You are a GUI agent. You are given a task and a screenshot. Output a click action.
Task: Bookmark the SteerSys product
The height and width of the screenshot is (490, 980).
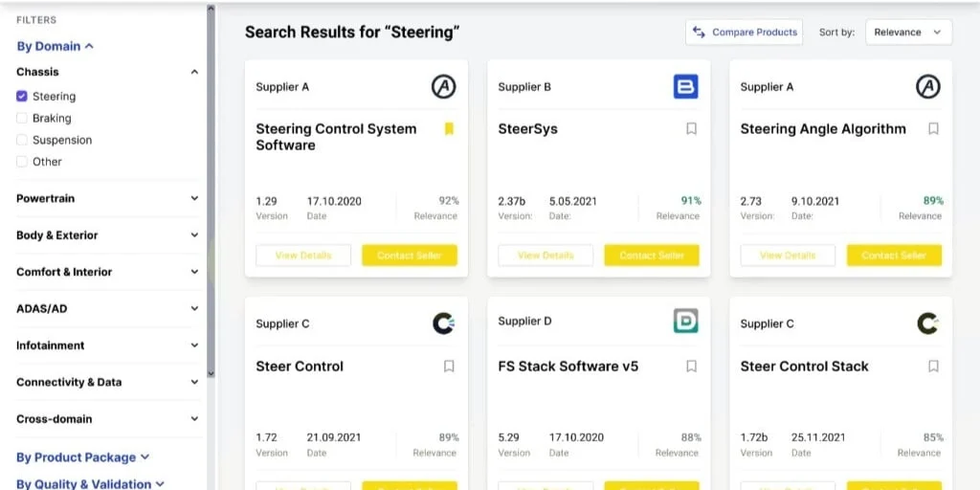pyautogui.click(x=691, y=129)
